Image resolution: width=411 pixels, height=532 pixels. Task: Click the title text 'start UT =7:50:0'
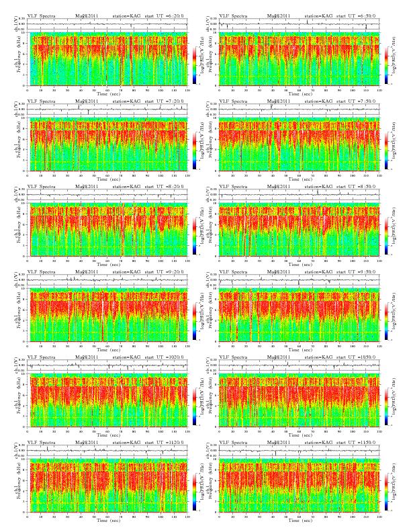click(357, 101)
